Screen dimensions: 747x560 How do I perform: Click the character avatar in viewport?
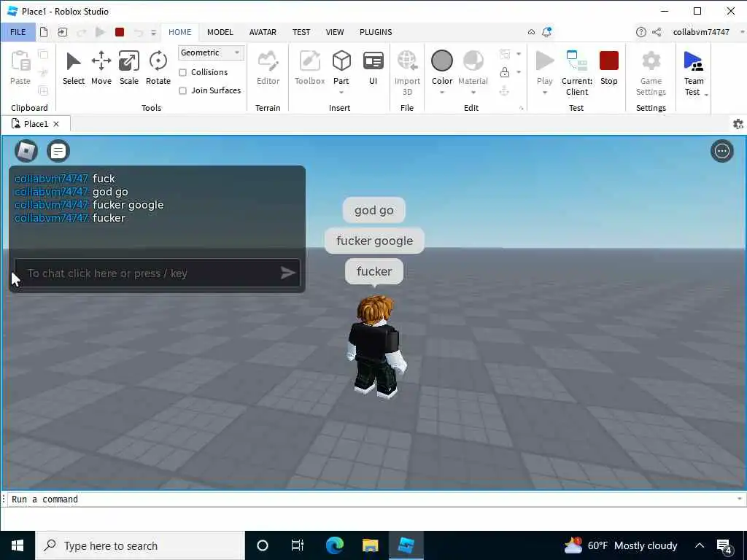click(376, 346)
